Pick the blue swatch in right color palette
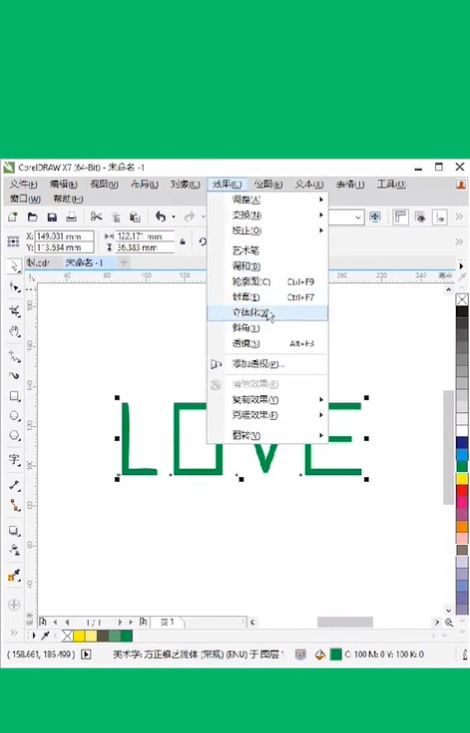 point(462,454)
